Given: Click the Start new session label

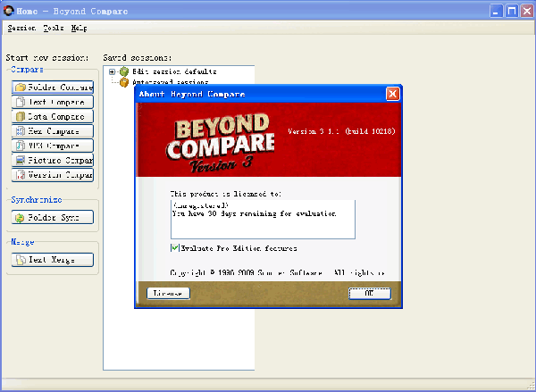Looking at the screenshot, I should (x=47, y=58).
